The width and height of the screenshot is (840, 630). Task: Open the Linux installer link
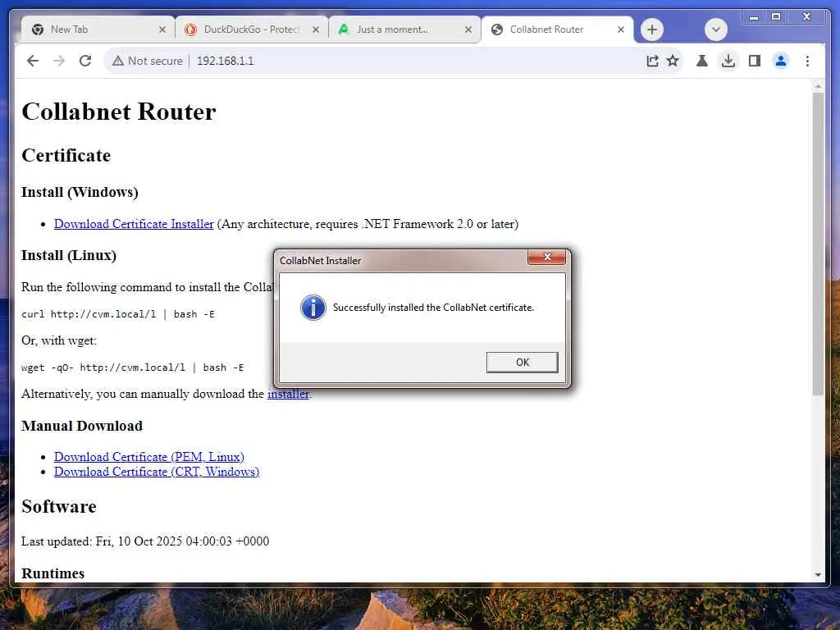pyautogui.click(x=288, y=394)
